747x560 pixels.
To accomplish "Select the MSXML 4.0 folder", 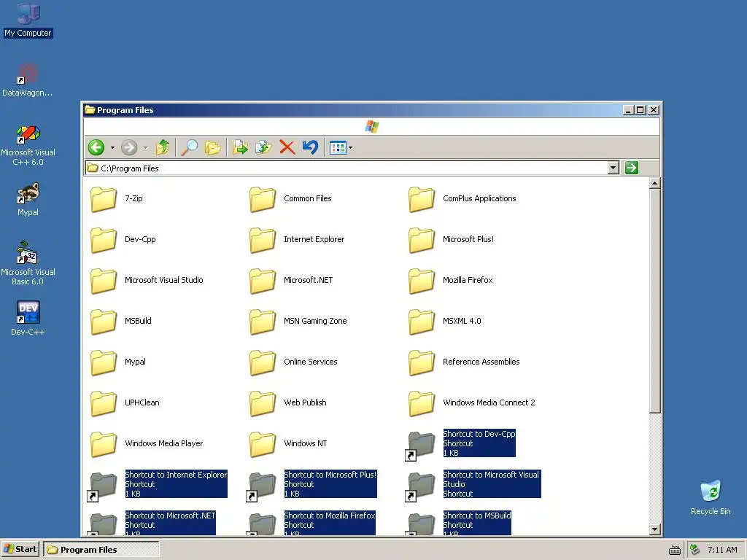I will [445, 322].
